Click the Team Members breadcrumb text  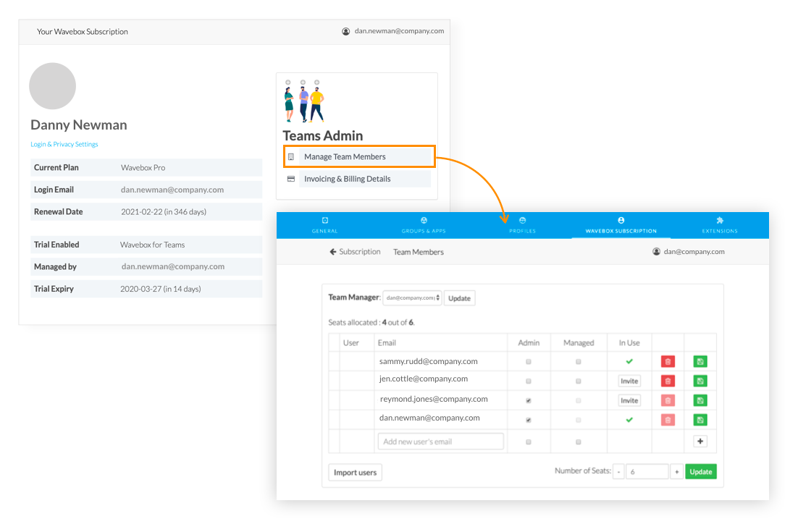(419, 252)
